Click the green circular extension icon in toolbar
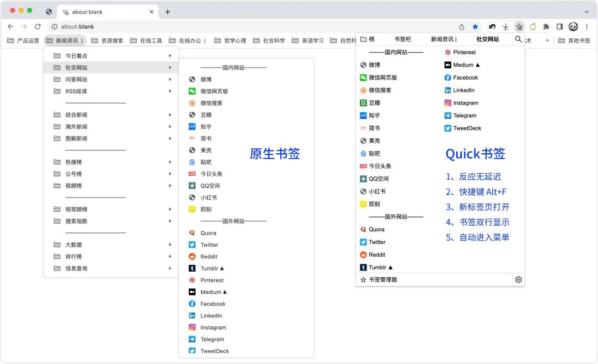Screen dimensions: 598x364 click(x=533, y=27)
